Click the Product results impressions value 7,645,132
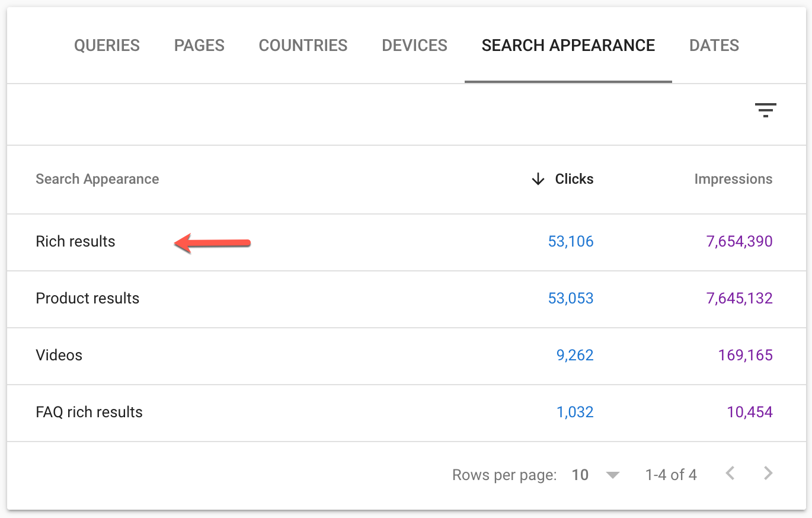812x518 pixels. tap(740, 298)
